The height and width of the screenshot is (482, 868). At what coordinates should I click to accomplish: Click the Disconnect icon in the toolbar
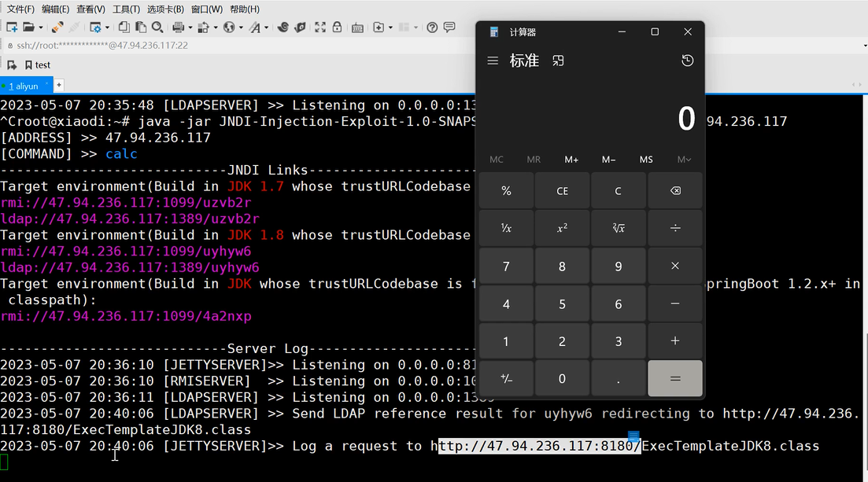74,27
